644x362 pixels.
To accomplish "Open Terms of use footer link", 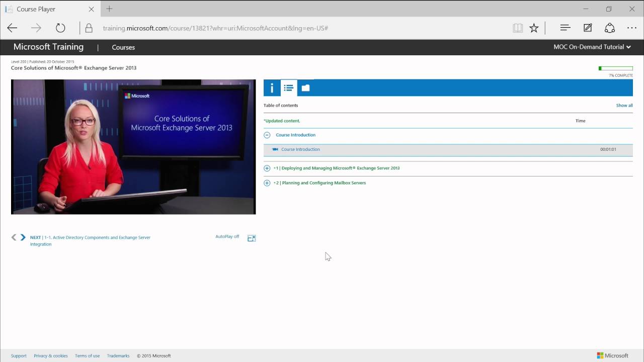I will (87, 356).
